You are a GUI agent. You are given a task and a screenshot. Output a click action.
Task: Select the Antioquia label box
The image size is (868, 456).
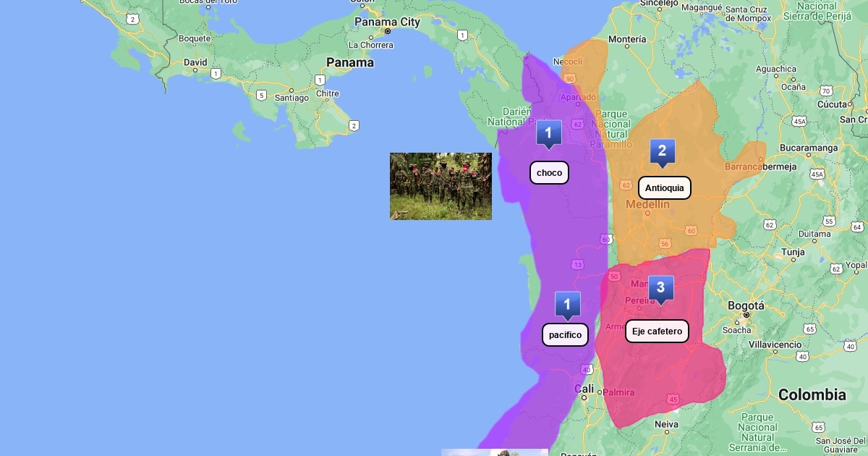[664, 188]
